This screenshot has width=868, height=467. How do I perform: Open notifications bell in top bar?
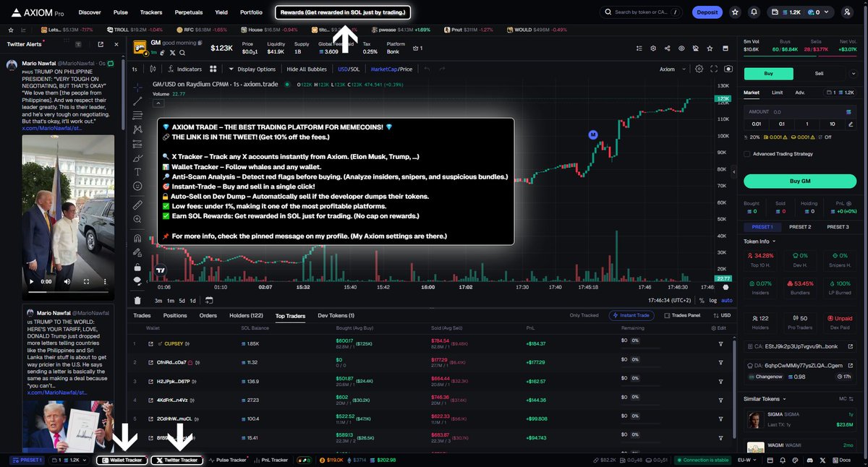pos(754,12)
